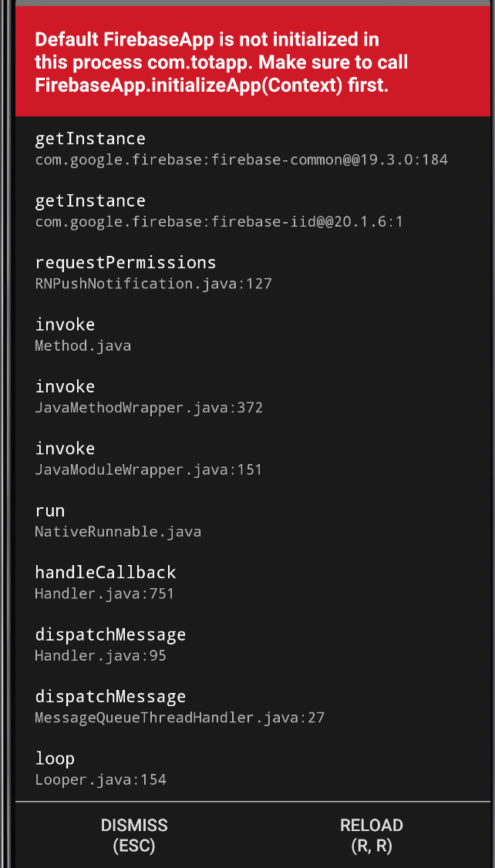
Task: Click the DISMISS button
Action: pyautogui.click(x=134, y=835)
